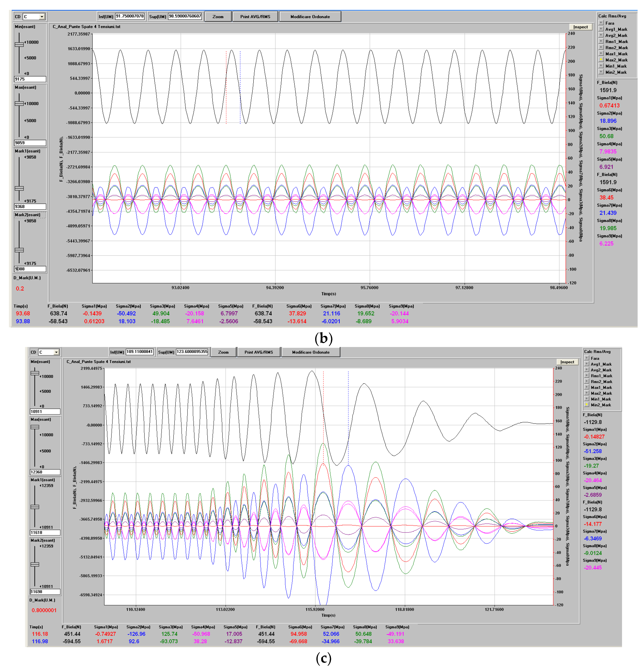
Task: Click the Mark1(esant) slider handle above value 11618
Action: [35, 507]
